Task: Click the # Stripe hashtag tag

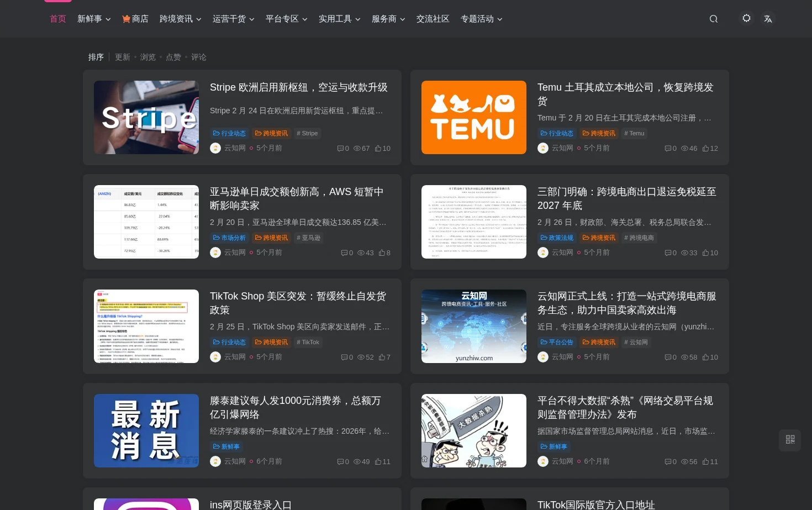Action: (x=307, y=133)
